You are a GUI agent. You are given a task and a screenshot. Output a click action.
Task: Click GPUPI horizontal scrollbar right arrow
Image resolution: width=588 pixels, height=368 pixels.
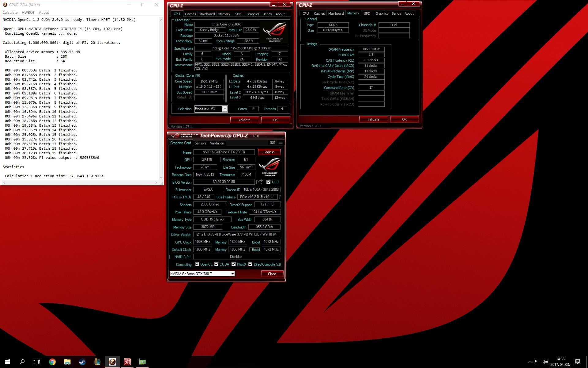click(156, 182)
